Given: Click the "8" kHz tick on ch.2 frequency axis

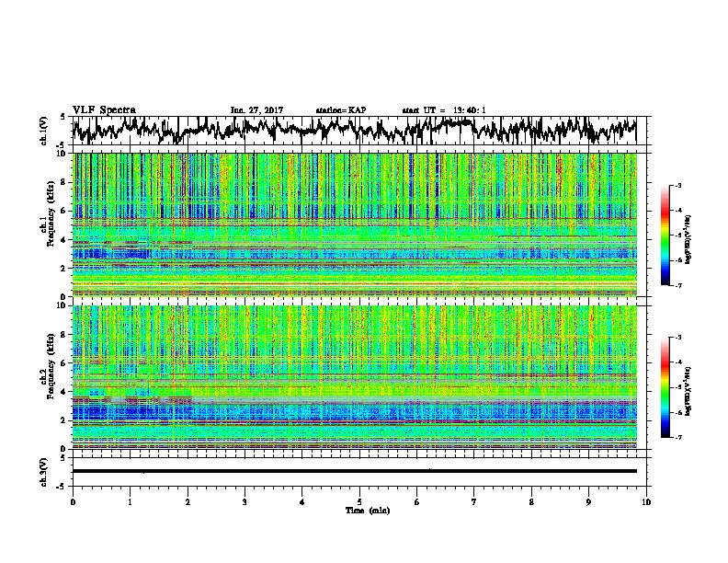Looking at the screenshot, I should pyautogui.click(x=64, y=335).
